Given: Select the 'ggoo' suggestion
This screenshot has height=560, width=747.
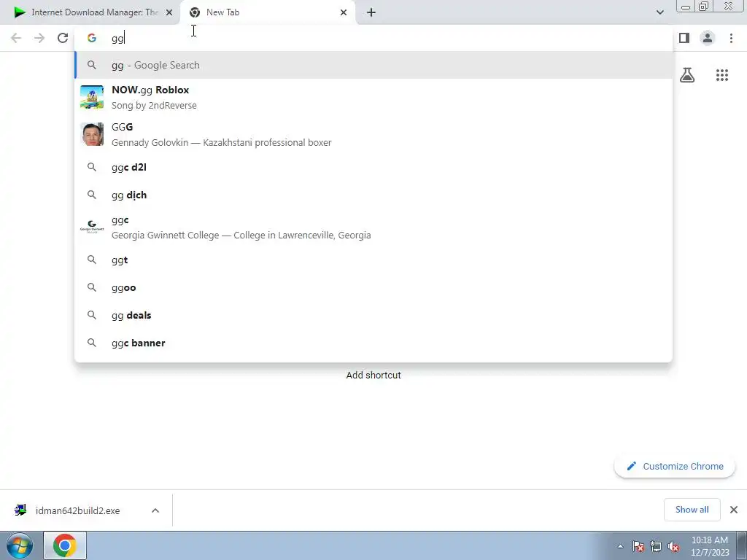Looking at the screenshot, I should (373, 287).
